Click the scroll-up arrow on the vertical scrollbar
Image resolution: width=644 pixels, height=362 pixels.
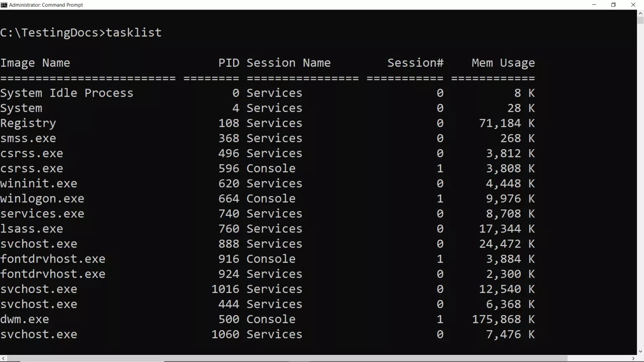[641, 13]
